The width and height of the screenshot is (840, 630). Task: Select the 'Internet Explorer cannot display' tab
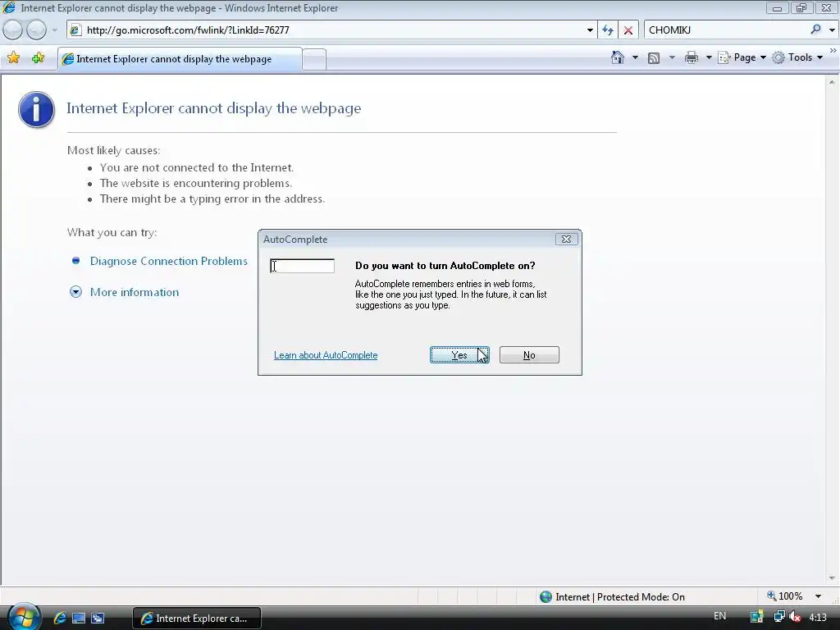click(x=180, y=59)
